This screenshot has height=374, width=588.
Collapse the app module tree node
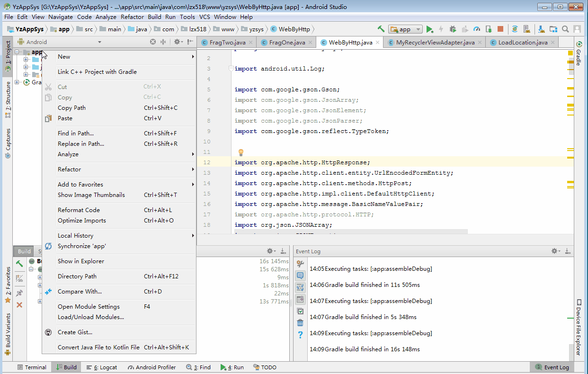17,52
